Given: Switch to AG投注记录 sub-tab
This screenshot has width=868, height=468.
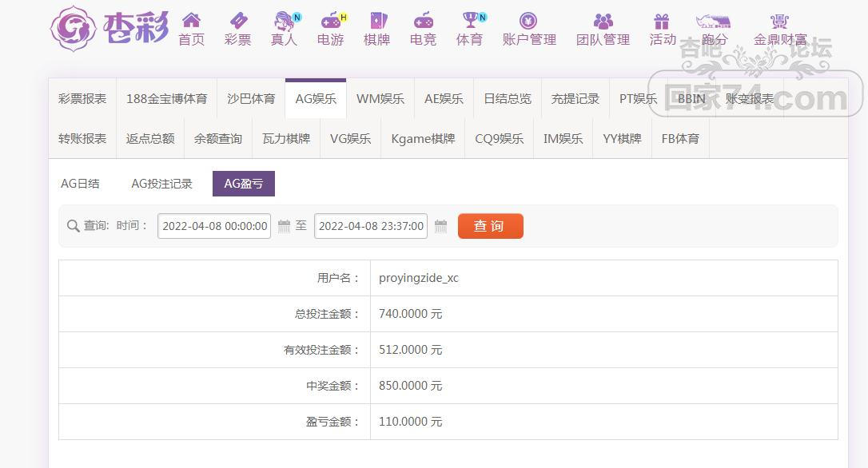Looking at the screenshot, I should pyautogui.click(x=161, y=184).
